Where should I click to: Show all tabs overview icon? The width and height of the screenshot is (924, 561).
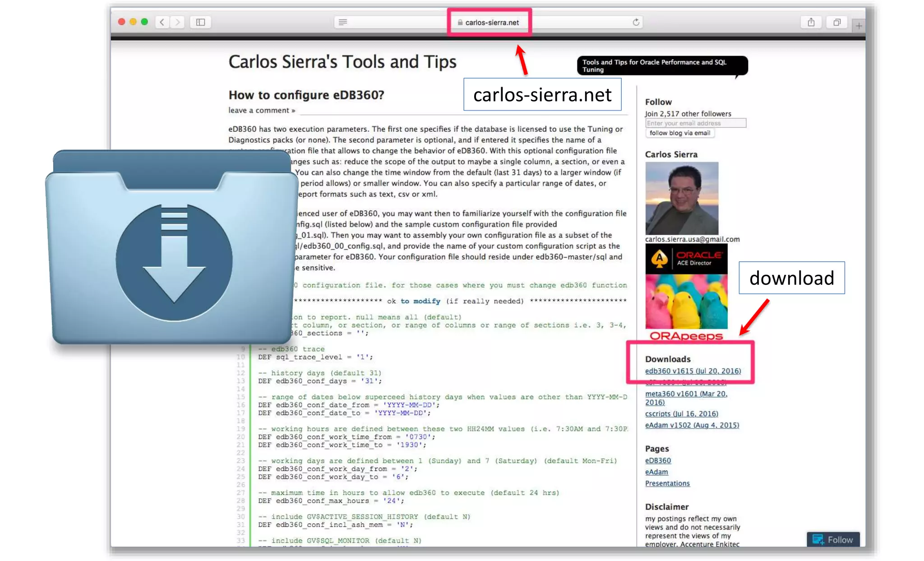[837, 22]
